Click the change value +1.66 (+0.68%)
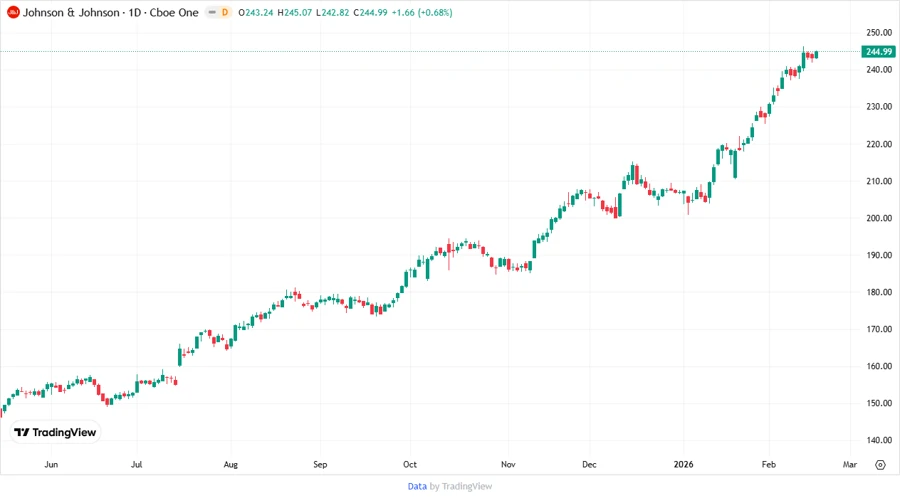Image resolution: width=900 pixels, height=498 pixels. click(x=422, y=12)
